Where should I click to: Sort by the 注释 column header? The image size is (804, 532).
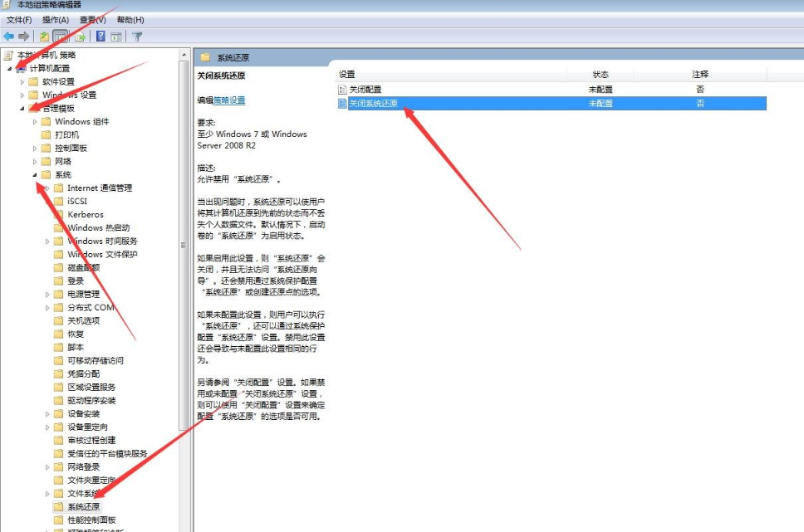pyautogui.click(x=700, y=75)
